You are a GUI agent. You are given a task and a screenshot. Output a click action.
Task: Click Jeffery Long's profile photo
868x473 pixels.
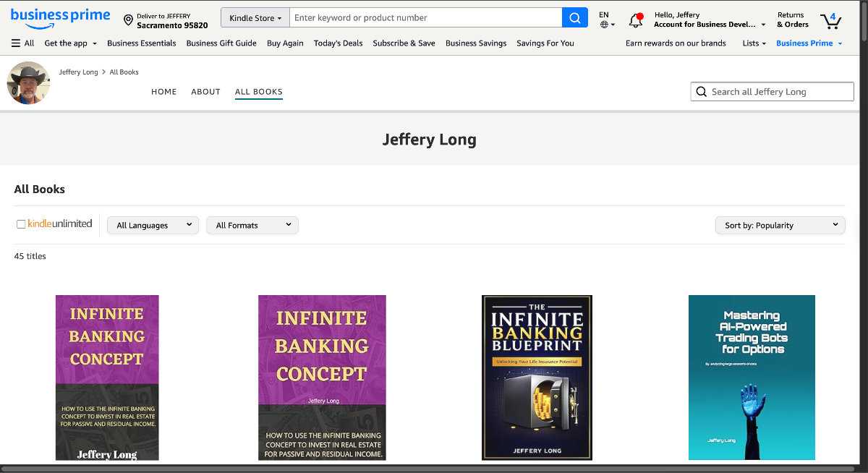[x=27, y=82]
